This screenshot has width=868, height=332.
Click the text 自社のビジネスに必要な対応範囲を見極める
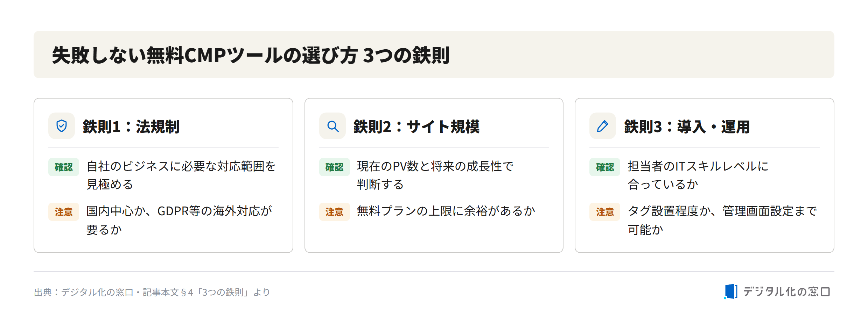pos(181,175)
